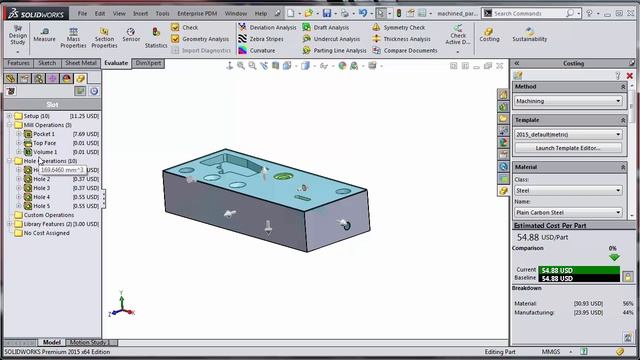Close the Costing panel with red X
This screenshot has height=360, width=640.
click(629, 76)
